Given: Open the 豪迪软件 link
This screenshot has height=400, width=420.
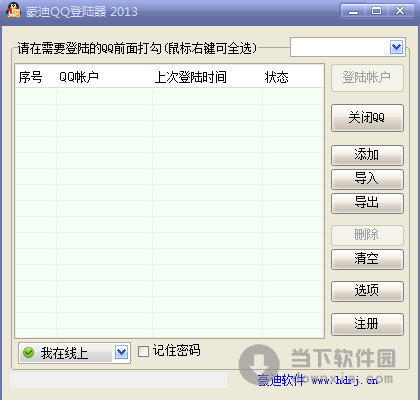Looking at the screenshot, I should point(281,380).
